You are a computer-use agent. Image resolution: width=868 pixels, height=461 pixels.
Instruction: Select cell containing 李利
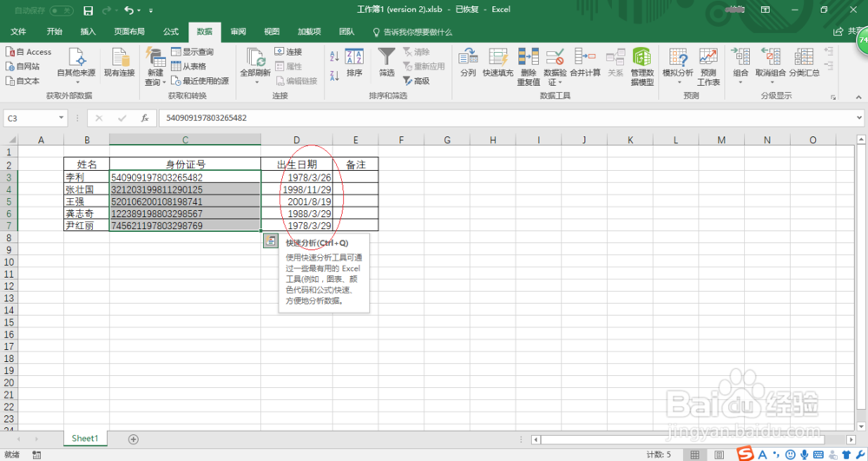pyautogui.click(x=87, y=177)
